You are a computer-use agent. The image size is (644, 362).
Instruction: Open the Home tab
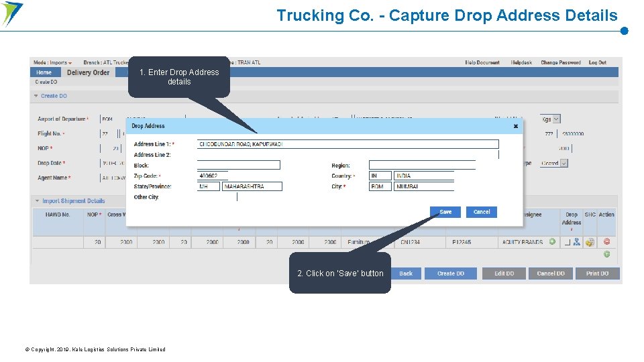44,72
